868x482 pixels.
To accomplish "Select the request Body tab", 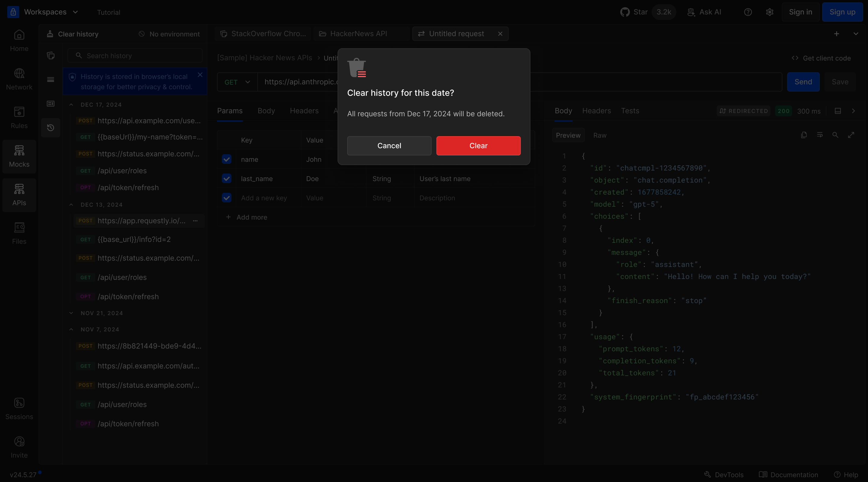I will click(x=266, y=111).
